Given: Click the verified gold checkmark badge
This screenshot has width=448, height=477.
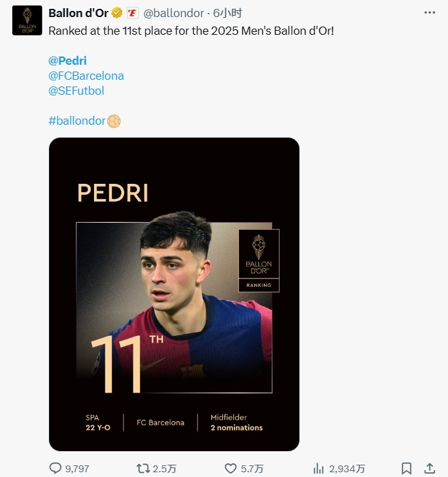Looking at the screenshot, I should tap(117, 13).
